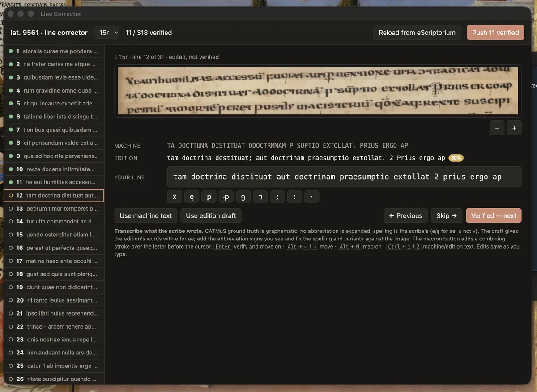
Task: Select line 14 tur uita commendet ac
Action: [54, 222]
